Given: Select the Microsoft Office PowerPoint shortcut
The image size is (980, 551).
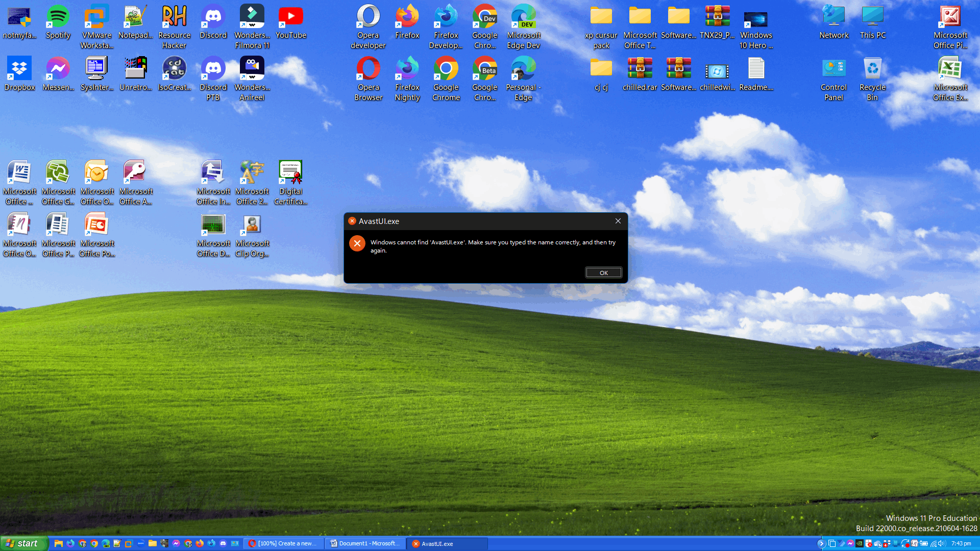Looking at the screenshot, I should (97, 235).
